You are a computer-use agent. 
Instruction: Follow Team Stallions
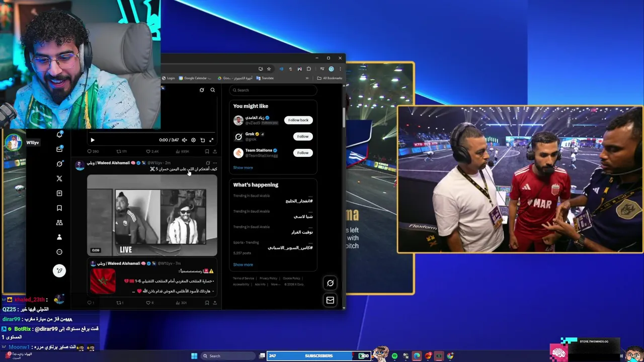[302, 153]
